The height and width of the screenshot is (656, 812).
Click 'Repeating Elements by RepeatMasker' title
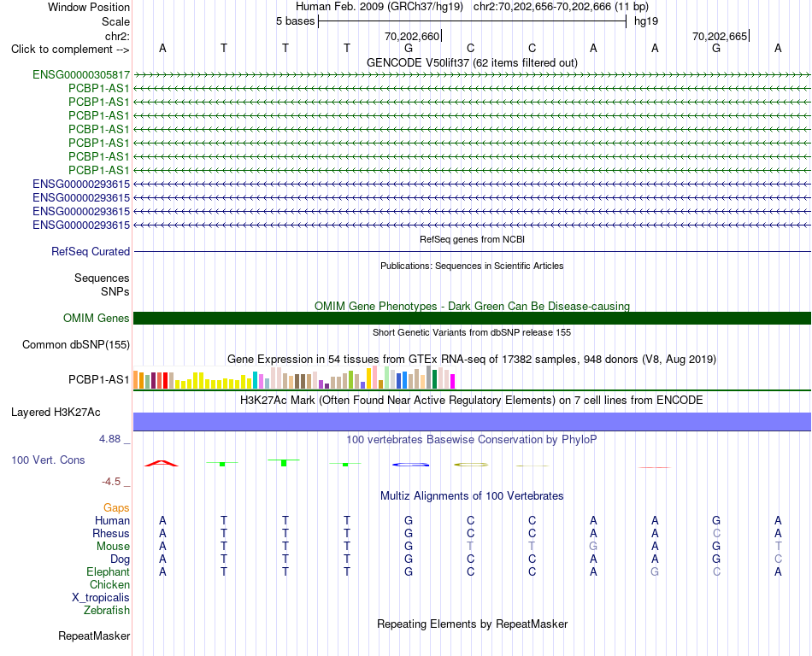pos(473,624)
